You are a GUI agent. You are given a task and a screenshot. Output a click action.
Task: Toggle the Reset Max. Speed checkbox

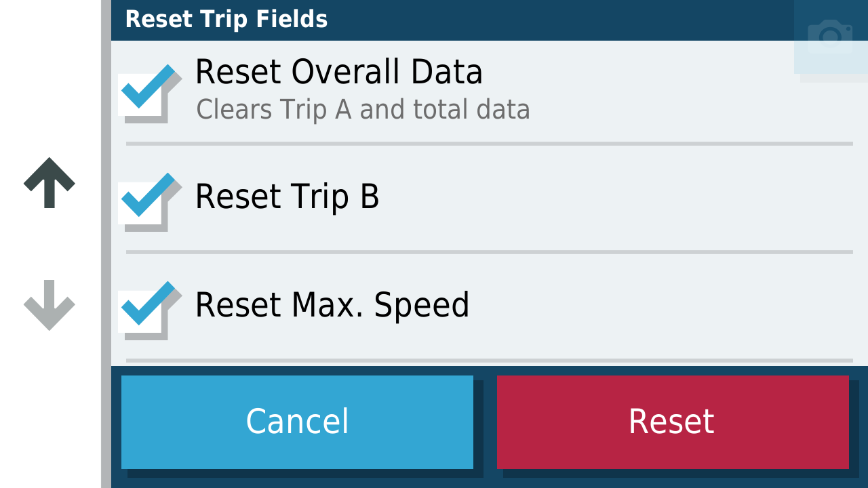tap(146, 308)
